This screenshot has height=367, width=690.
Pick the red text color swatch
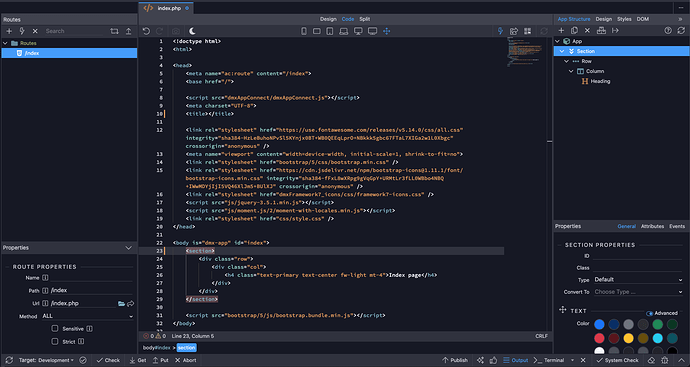tap(599, 338)
